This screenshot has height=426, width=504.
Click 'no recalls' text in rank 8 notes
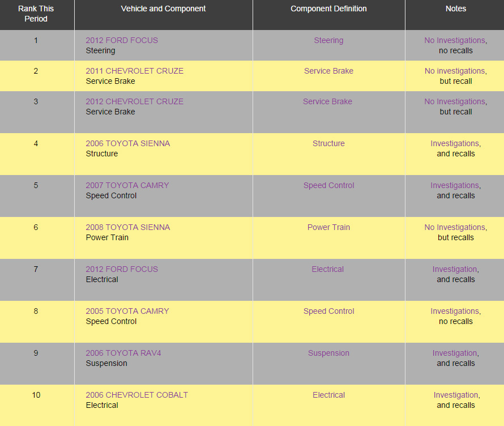[x=455, y=322]
